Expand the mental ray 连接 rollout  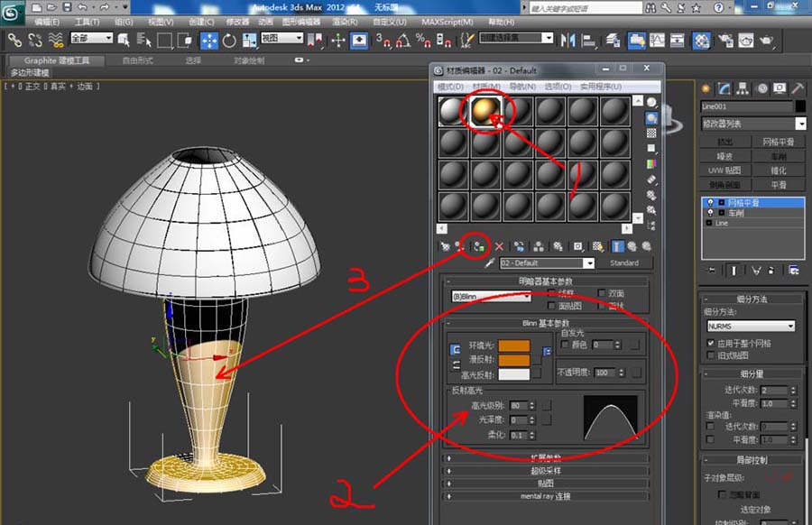546,496
